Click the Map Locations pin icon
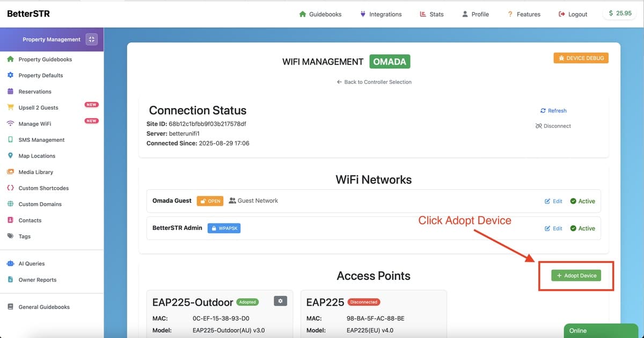This screenshot has width=644, height=338. (x=10, y=156)
